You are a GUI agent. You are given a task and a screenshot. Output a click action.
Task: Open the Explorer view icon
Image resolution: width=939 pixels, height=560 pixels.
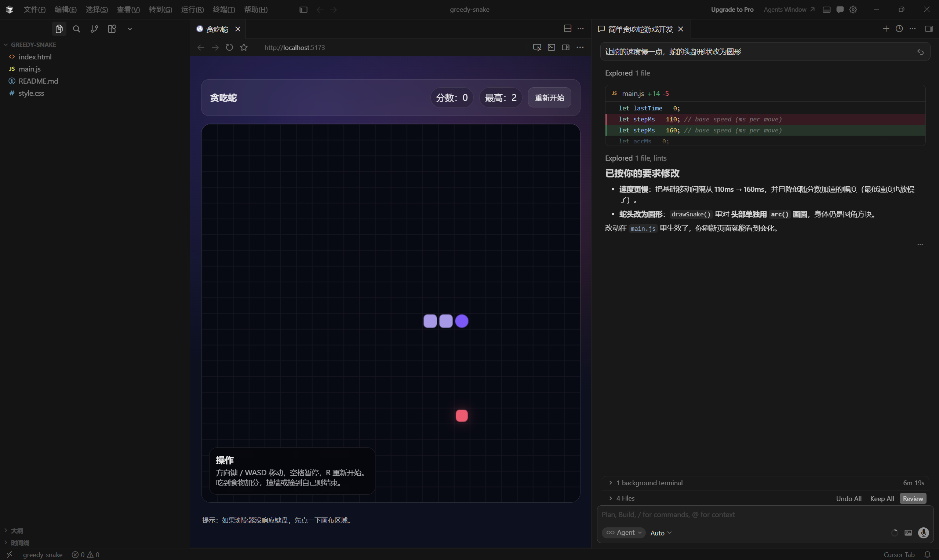[59, 29]
